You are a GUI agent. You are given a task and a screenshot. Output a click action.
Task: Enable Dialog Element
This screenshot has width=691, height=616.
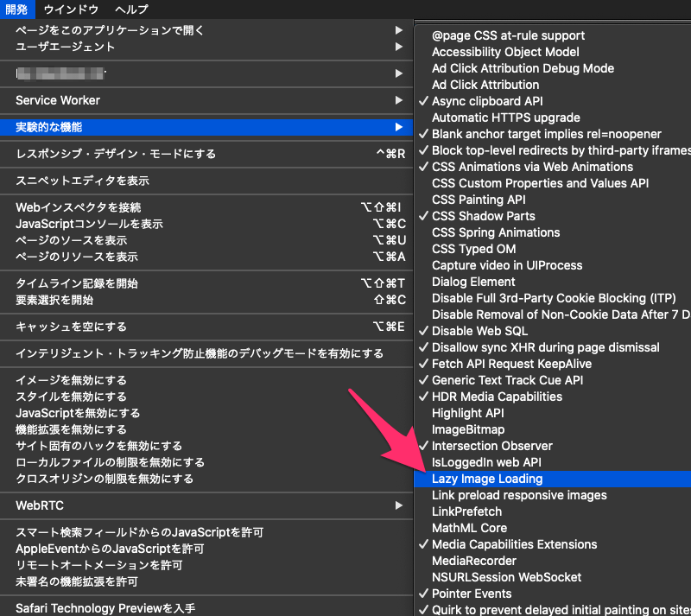(x=553, y=282)
